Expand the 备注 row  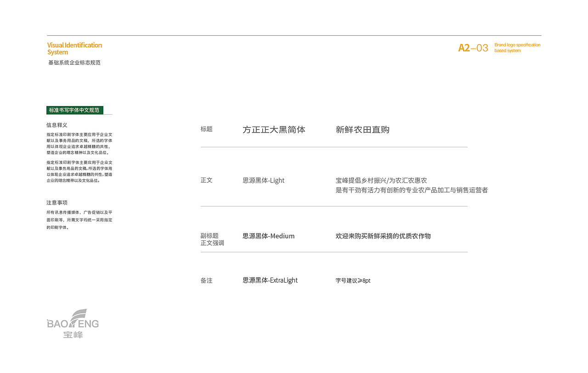[x=206, y=280]
